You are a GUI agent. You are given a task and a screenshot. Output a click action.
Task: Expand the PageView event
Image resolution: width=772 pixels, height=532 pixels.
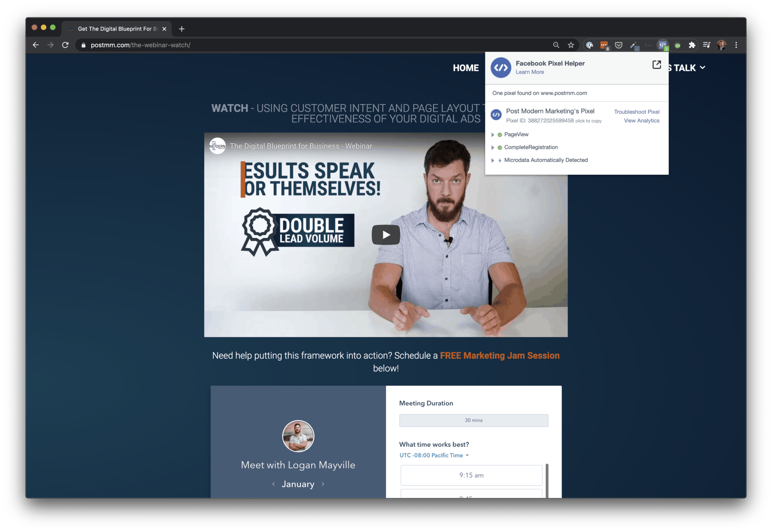pyautogui.click(x=493, y=135)
